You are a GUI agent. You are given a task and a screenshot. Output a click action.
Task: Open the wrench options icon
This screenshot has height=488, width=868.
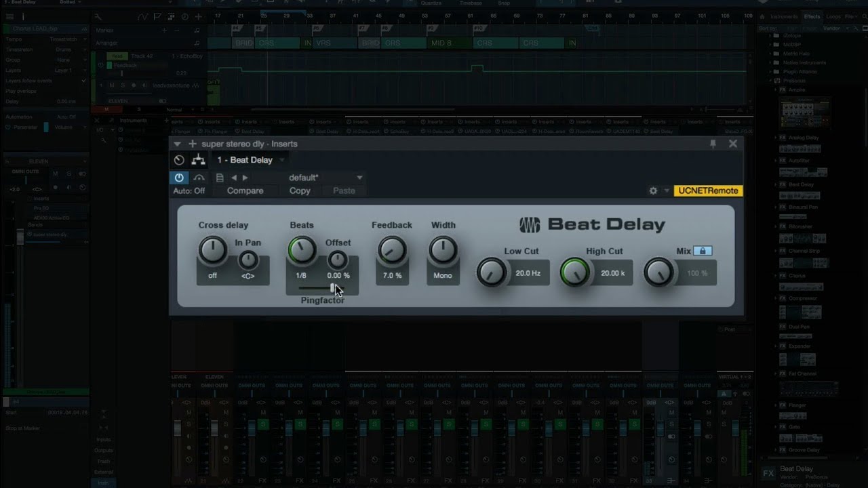[x=98, y=16]
